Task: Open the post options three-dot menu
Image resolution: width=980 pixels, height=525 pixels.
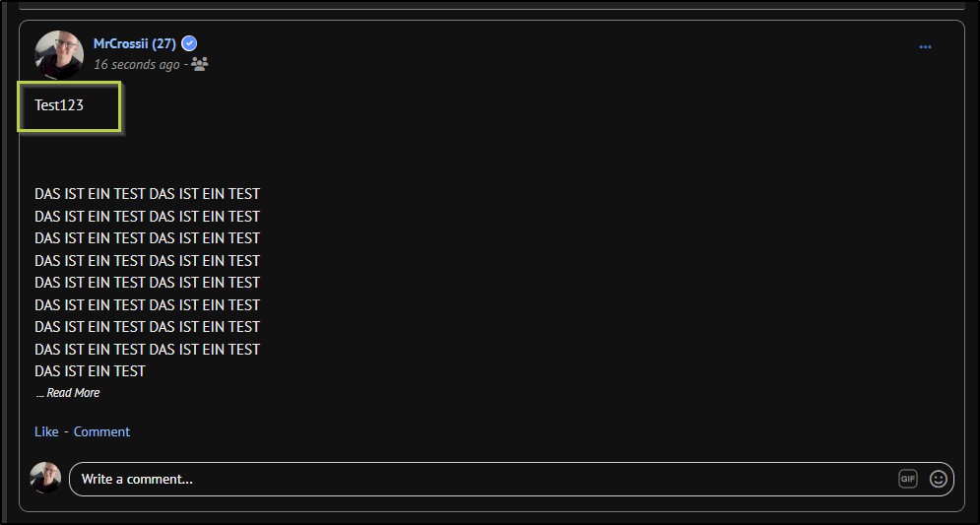Action: 925,47
